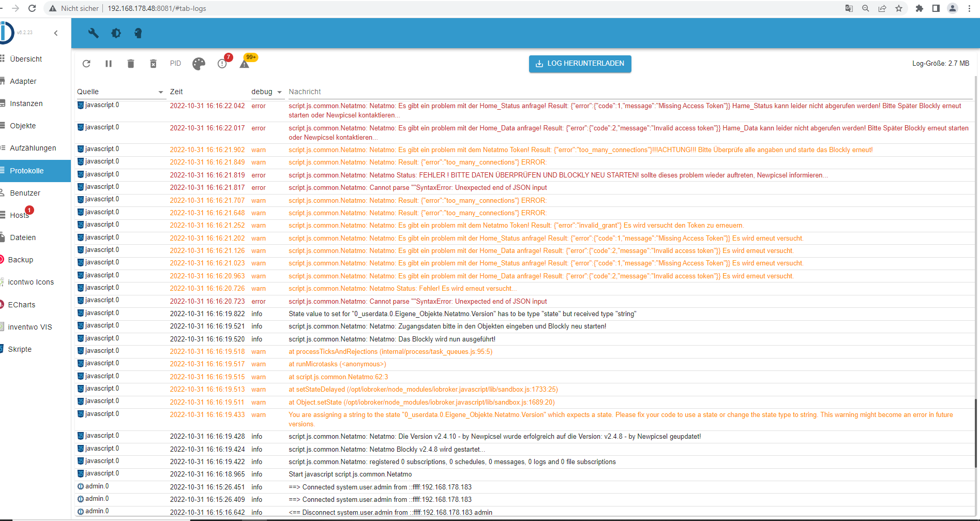This screenshot has height=521, width=980.
Task: Collapse the sidebar with chevron arrow
Action: (56, 33)
